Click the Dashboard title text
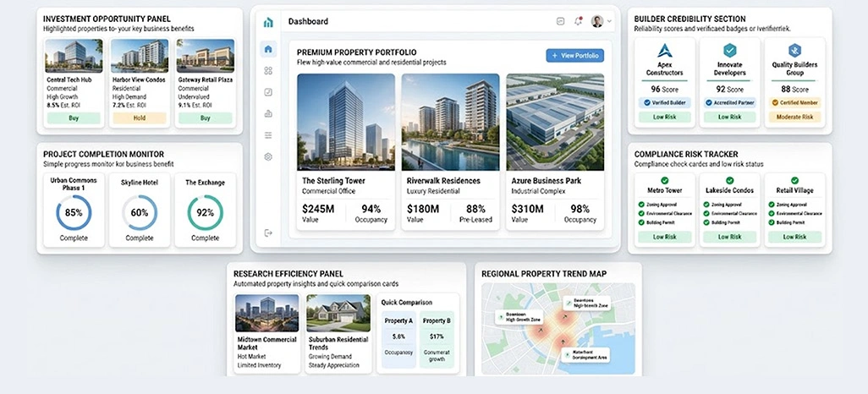 308,22
